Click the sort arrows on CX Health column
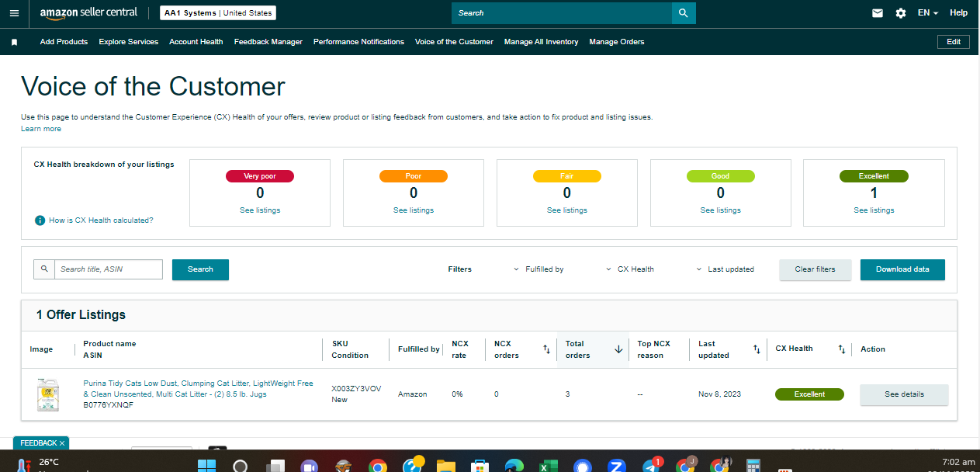 coord(841,349)
